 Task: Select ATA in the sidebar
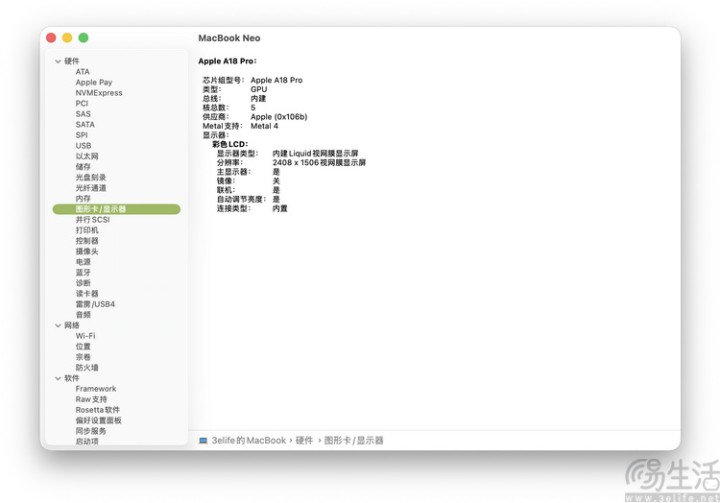83,72
